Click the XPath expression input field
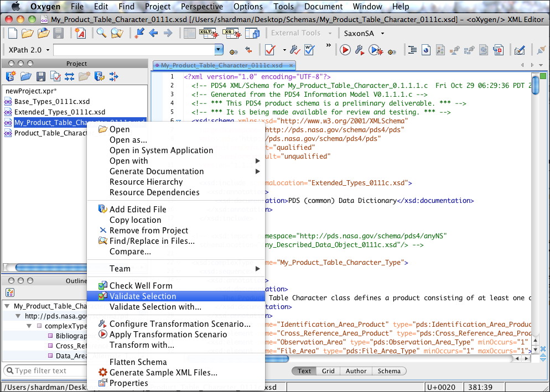Viewport: 550px width, 392px height. click(x=134, y=50)
